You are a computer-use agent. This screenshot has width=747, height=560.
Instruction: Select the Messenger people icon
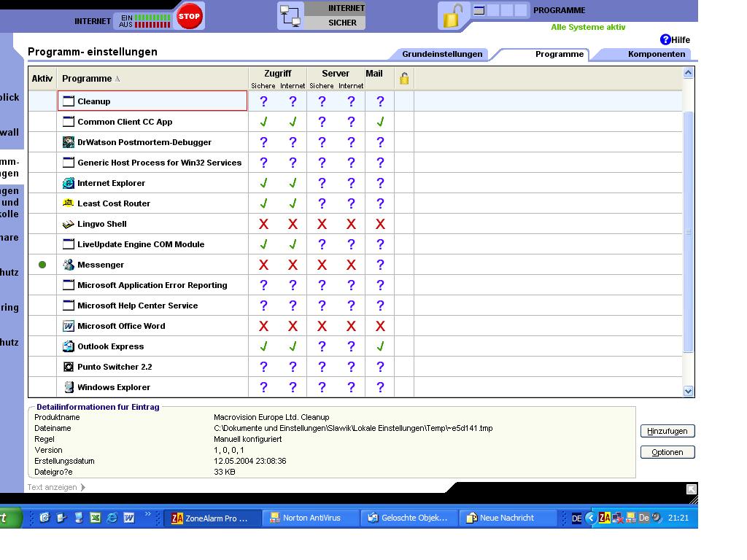coord(69,265)
